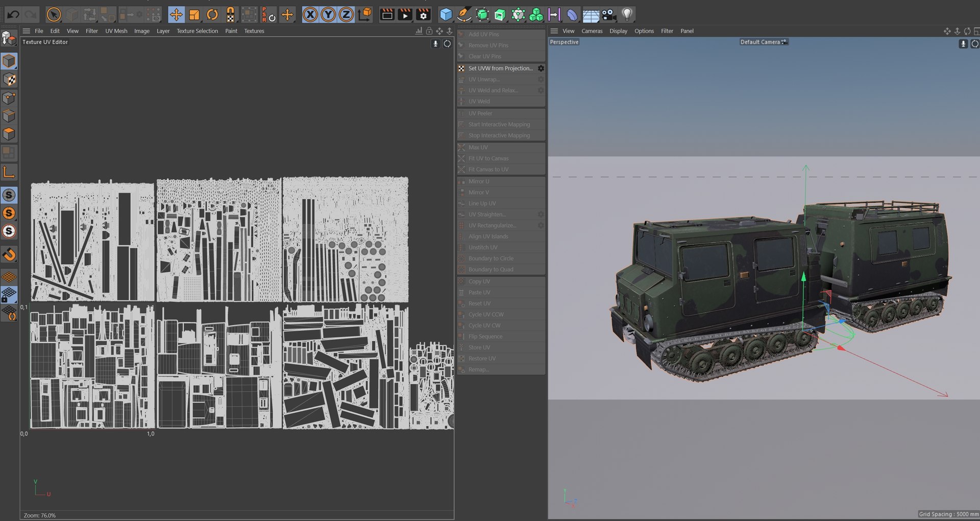Switch to Polygons mode
This screenshot has width=980, height=521.
(9, 134)
